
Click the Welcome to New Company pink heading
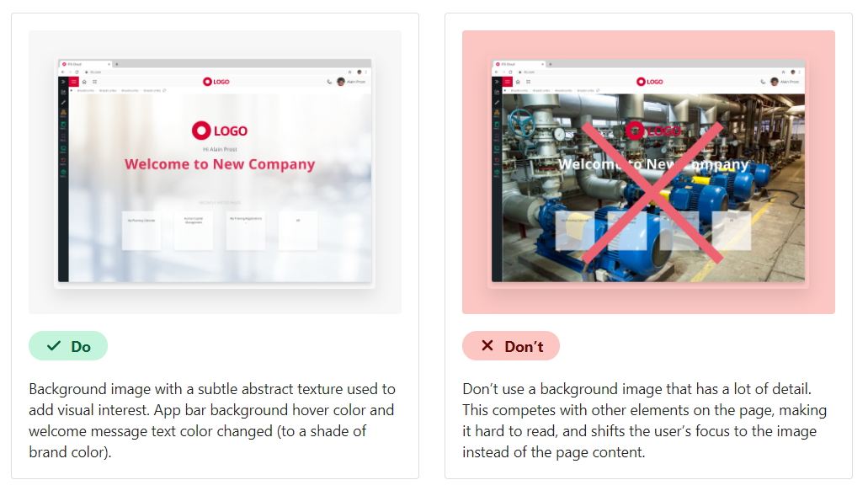click(x=220, y=164)
